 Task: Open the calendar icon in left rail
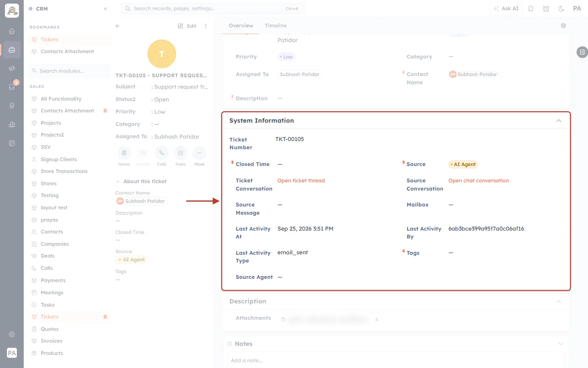coord(12,143)
